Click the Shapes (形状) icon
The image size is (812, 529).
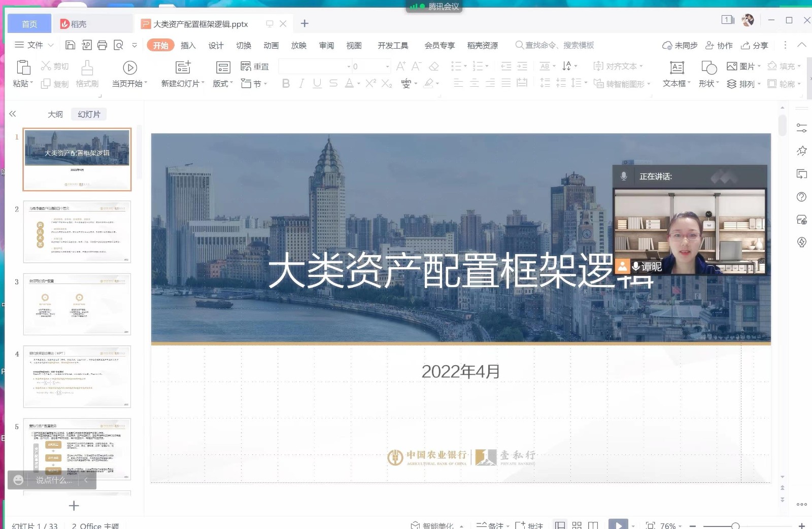pos(708,67)
